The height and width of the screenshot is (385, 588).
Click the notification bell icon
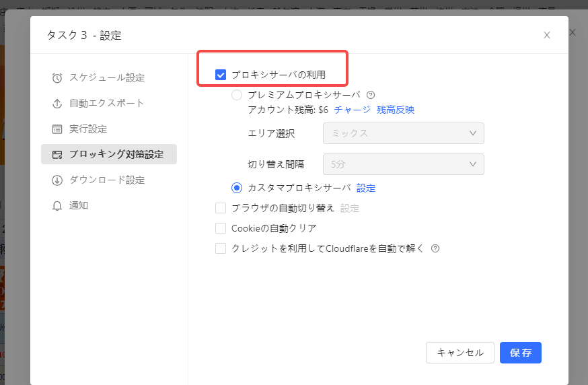coord(57,206)
